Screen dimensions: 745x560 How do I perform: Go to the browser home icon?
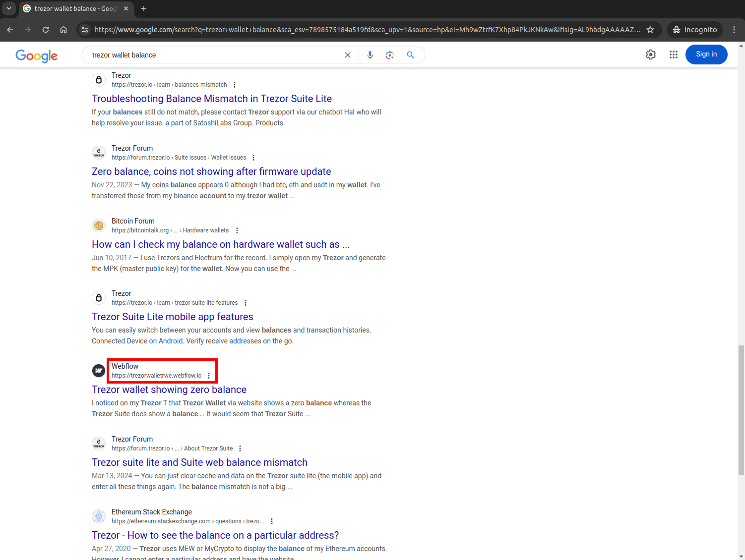[x=63, y=30]
